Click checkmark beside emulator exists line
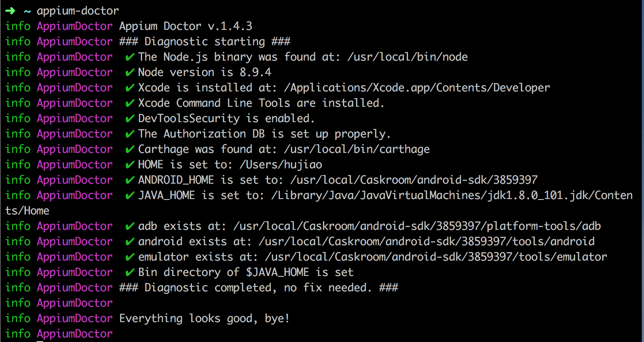 pos(130,257)
